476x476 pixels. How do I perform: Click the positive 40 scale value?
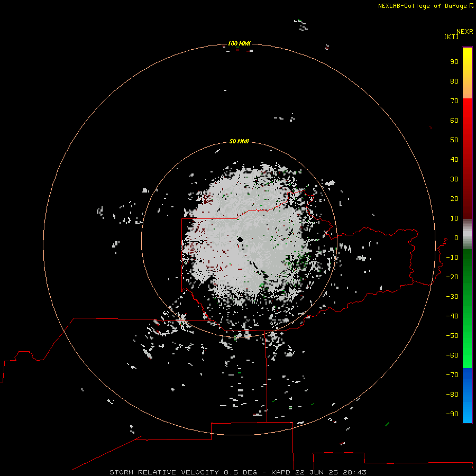tap(454, 159)
